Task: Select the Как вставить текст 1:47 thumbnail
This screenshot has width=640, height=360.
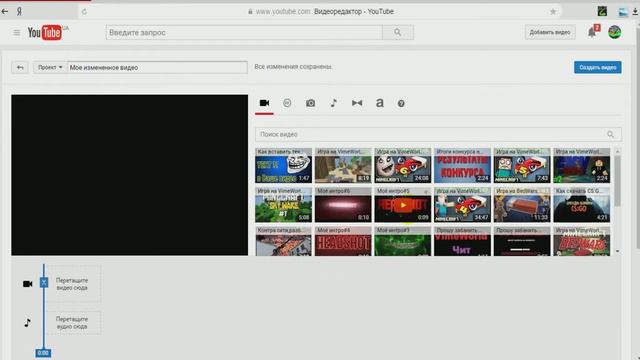Action: [283, 166]
